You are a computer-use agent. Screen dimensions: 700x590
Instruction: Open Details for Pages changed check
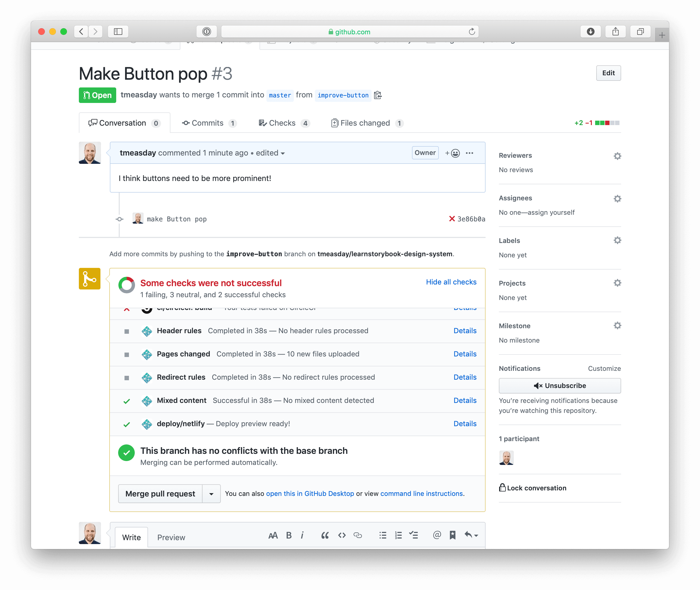point(465,354)
